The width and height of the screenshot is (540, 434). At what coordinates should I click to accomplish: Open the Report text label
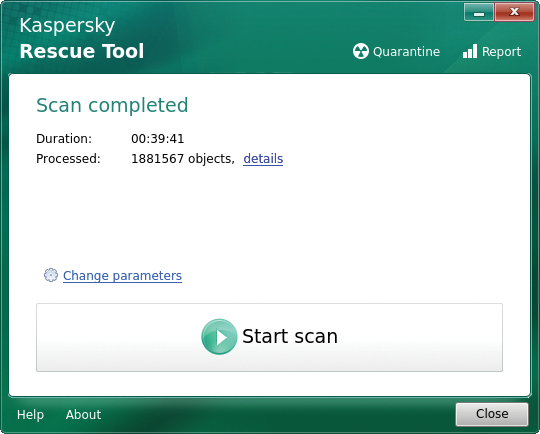501,52
